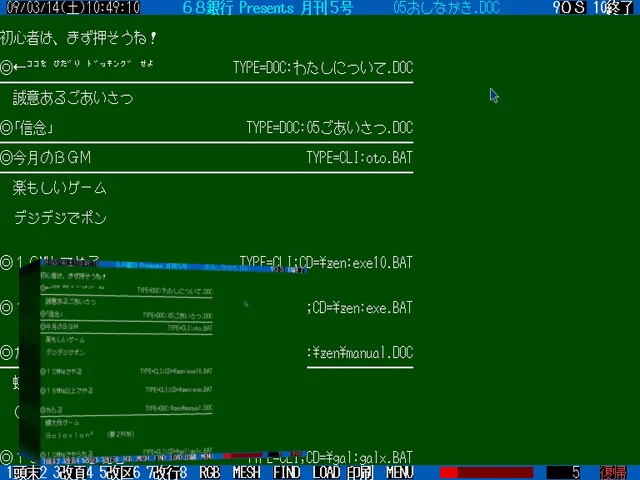Click the number field showing 5
The height and width of the screenshot is (480, 640).
pyautogui.click(x=564, y=473)
